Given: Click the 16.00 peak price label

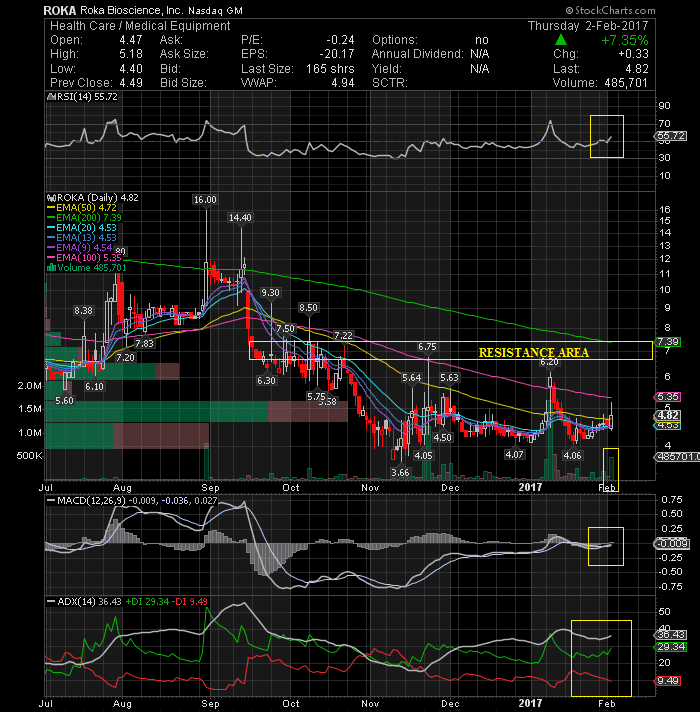Looking at the screenshot, I should click(205, 200).
